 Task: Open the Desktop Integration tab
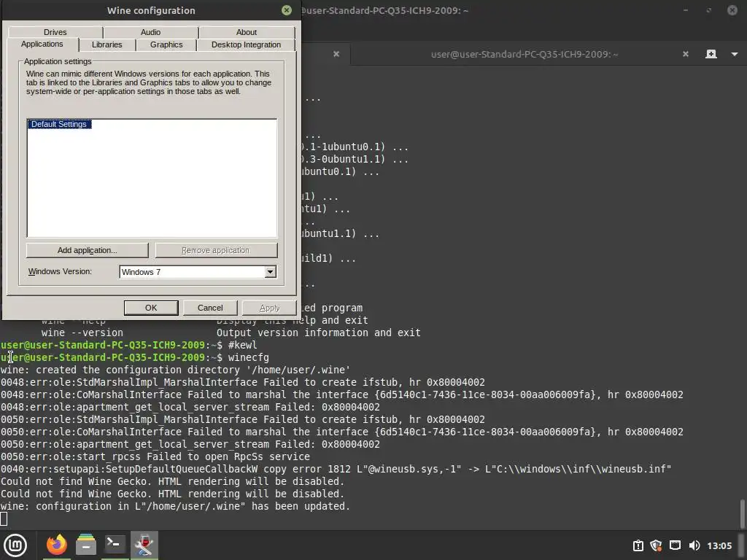[246, 44]
